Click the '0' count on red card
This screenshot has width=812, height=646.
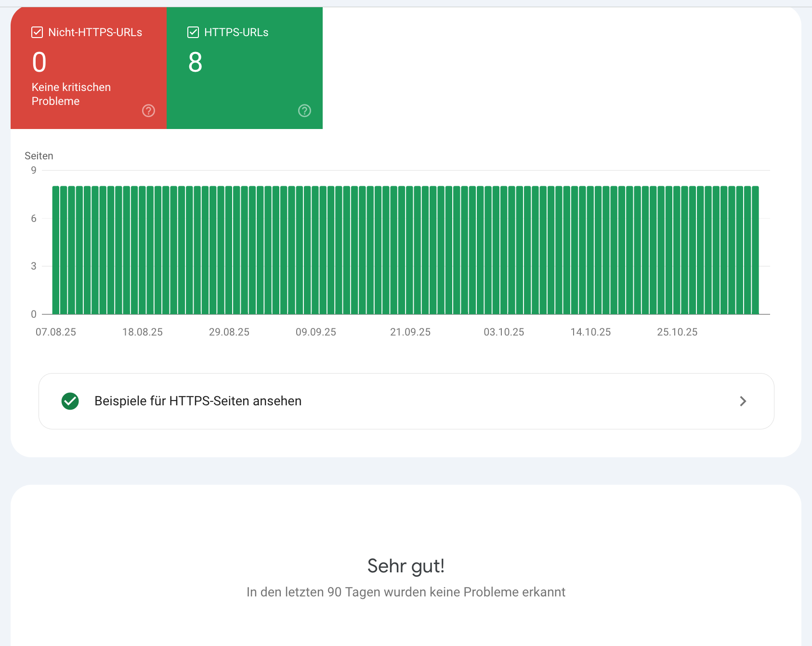39,63
